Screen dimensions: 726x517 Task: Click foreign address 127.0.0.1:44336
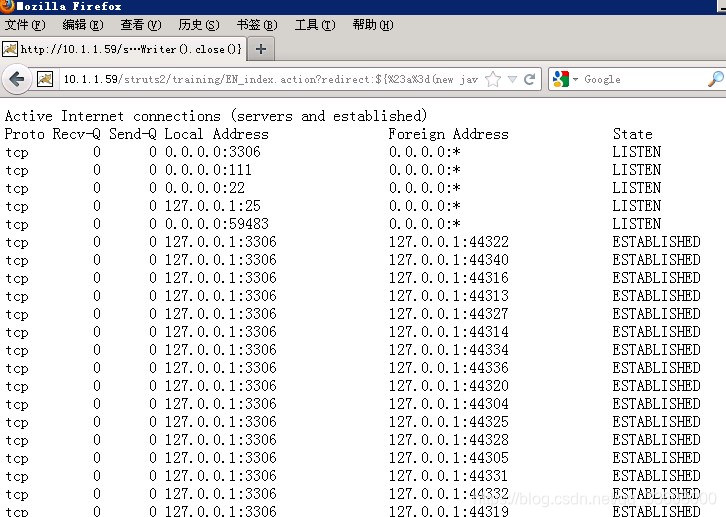coord(449,368)
